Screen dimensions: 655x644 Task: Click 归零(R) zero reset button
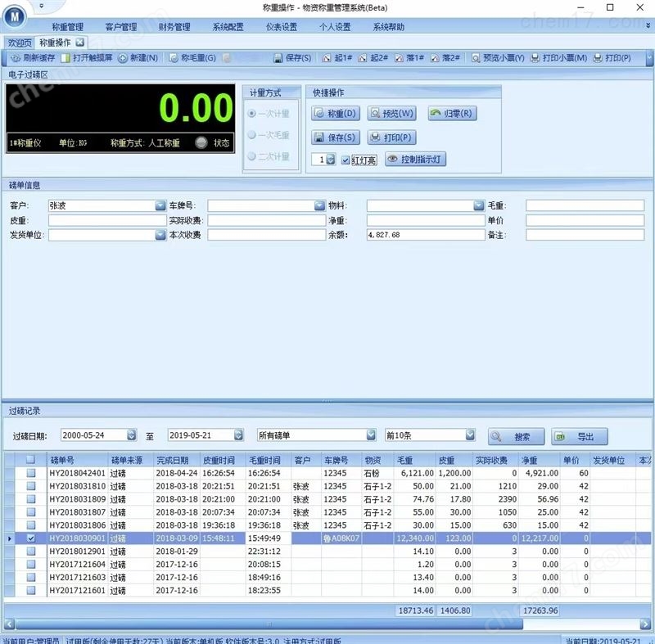(452, 114)
